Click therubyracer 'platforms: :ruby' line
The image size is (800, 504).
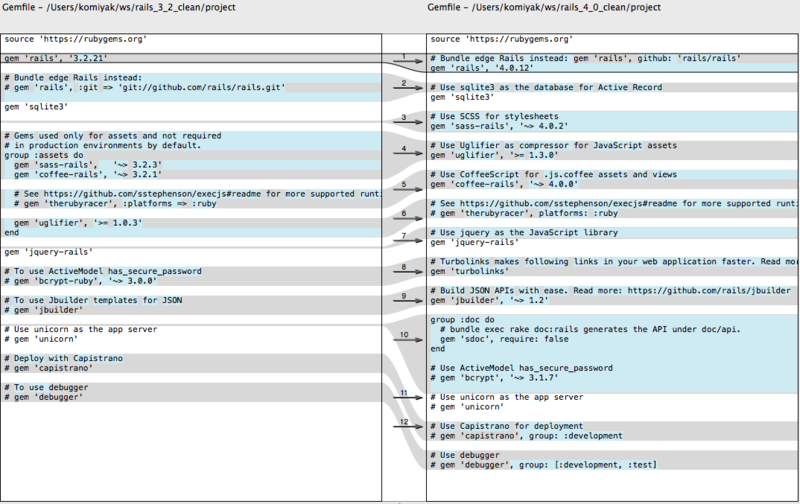pos(524,213)
